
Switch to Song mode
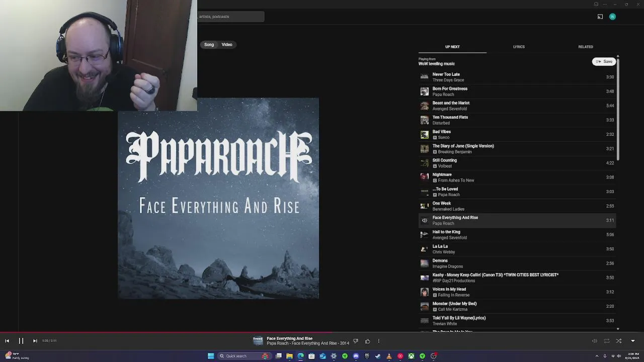point(209,45)
